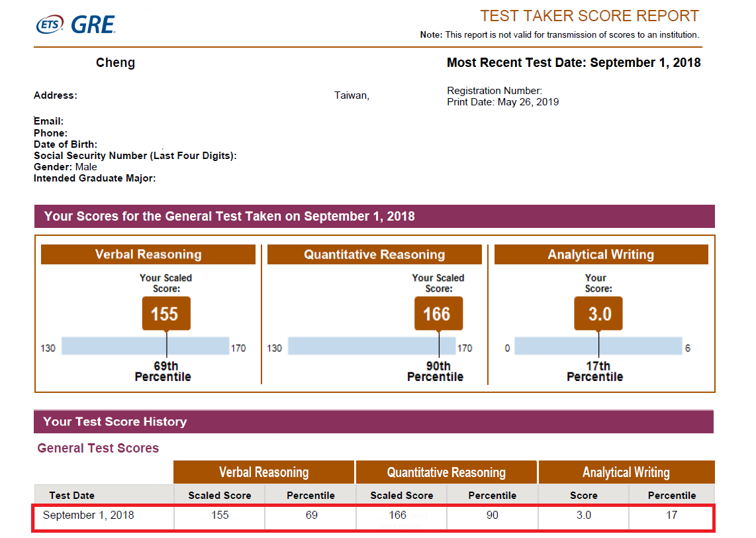Click the 17th Percentile label
Image resolution: width=756 pixels, height=538 pixels.
pos(595,372)
